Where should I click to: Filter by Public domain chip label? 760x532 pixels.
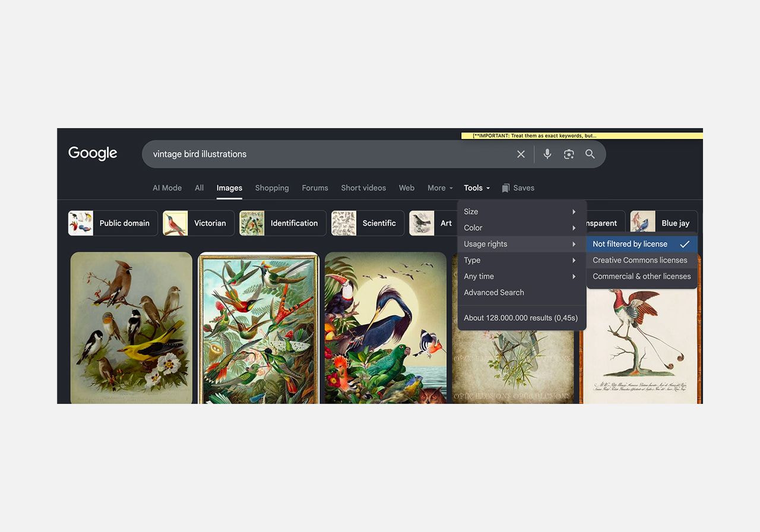coord(125,223)
